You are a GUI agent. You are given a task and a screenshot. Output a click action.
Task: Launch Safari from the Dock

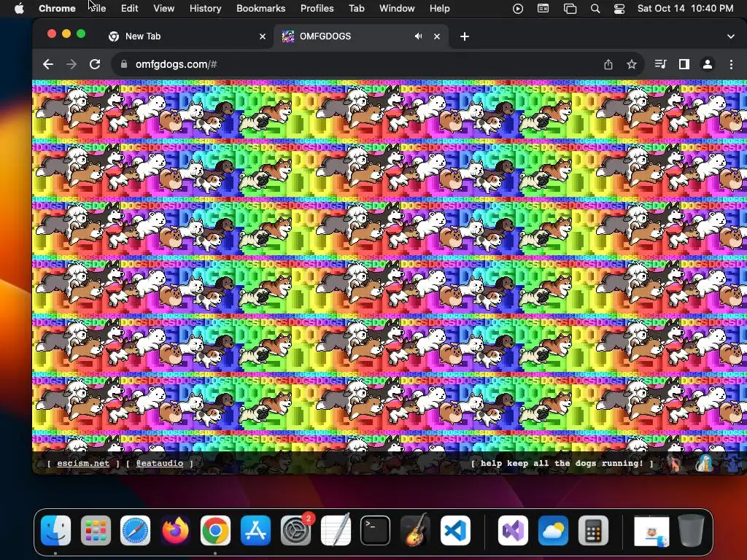(135, 531)
